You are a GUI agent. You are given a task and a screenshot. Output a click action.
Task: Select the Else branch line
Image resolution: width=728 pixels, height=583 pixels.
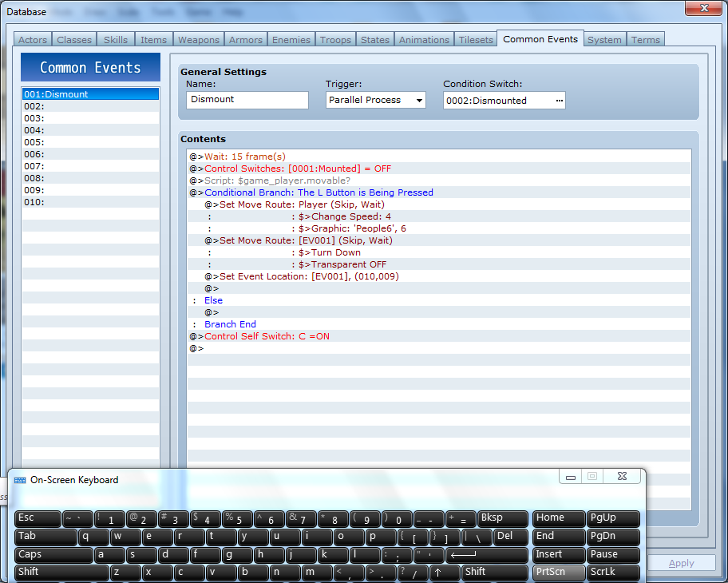(x=439, y=300)
